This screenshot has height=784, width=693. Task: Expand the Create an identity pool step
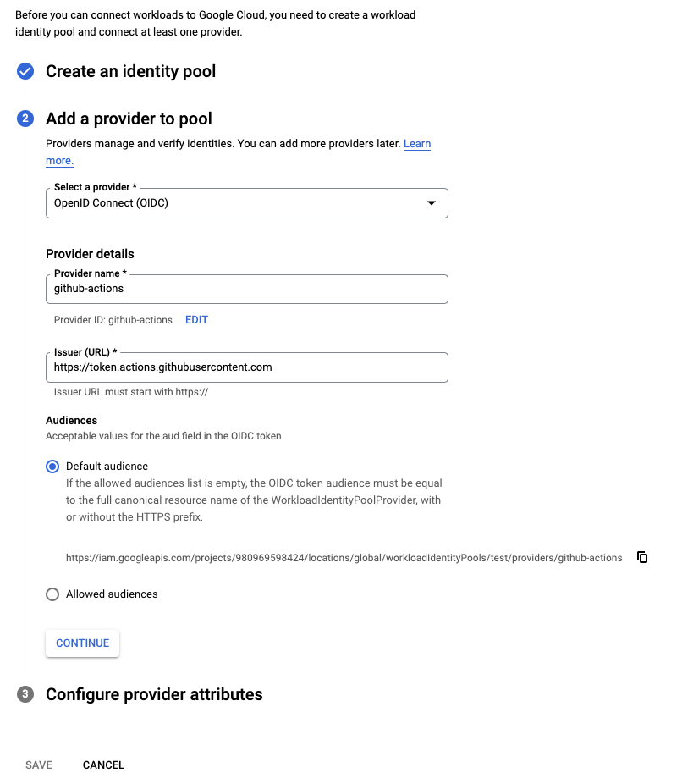(131, 71)
